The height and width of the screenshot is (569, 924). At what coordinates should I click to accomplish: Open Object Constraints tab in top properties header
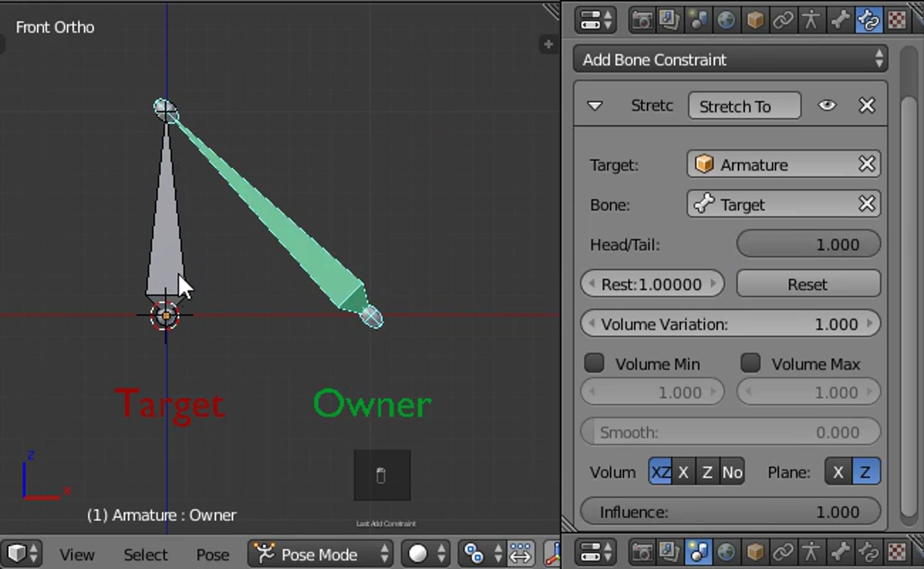coord(783,20)
